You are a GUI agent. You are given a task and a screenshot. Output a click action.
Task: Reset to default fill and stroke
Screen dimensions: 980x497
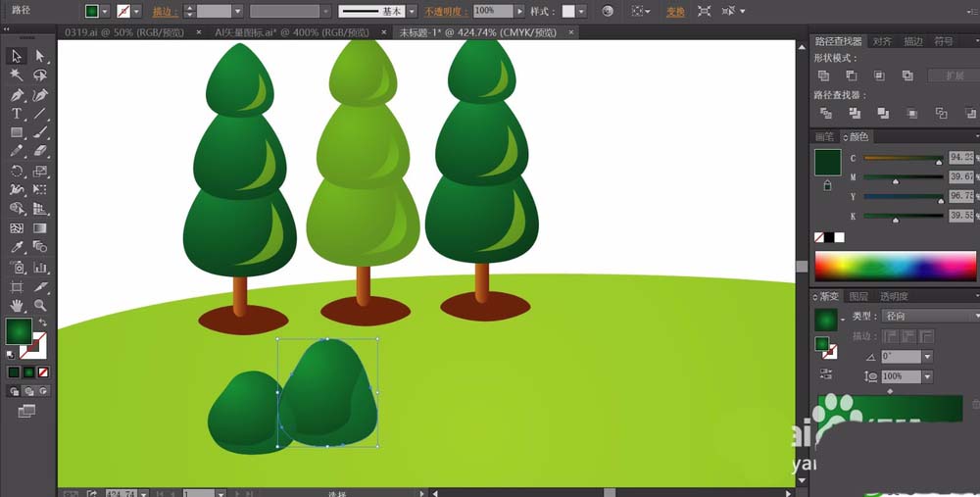tap(11, 355)
